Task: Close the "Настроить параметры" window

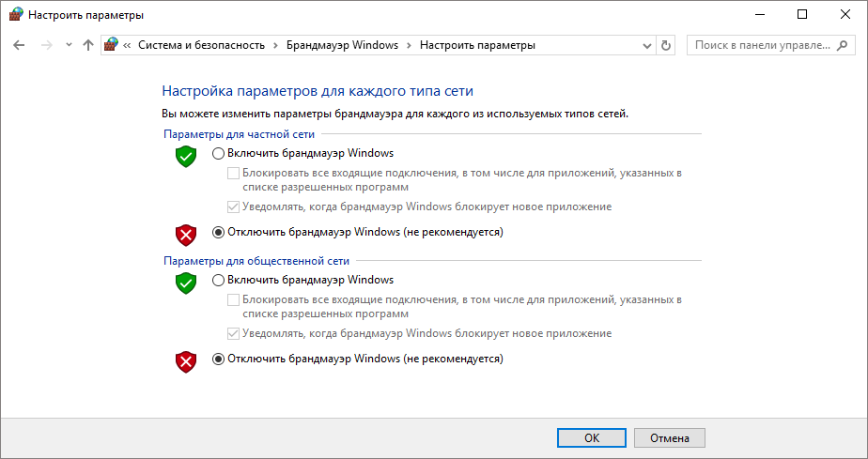Action: (845, 14)
